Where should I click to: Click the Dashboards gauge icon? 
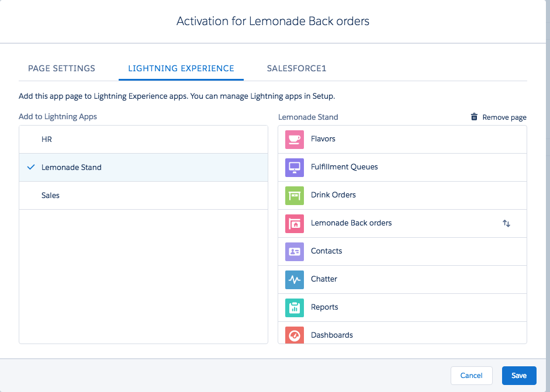(295, 335)
